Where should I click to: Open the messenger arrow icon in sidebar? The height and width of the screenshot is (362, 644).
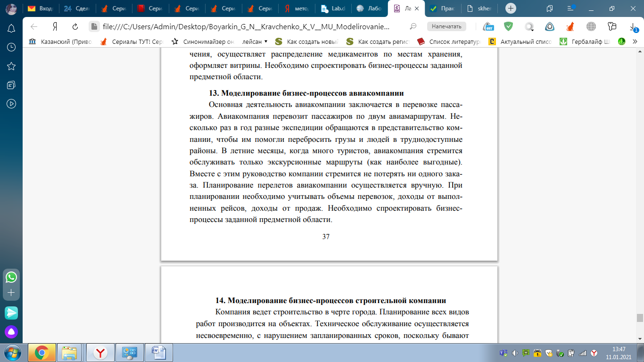click(11, 313)
